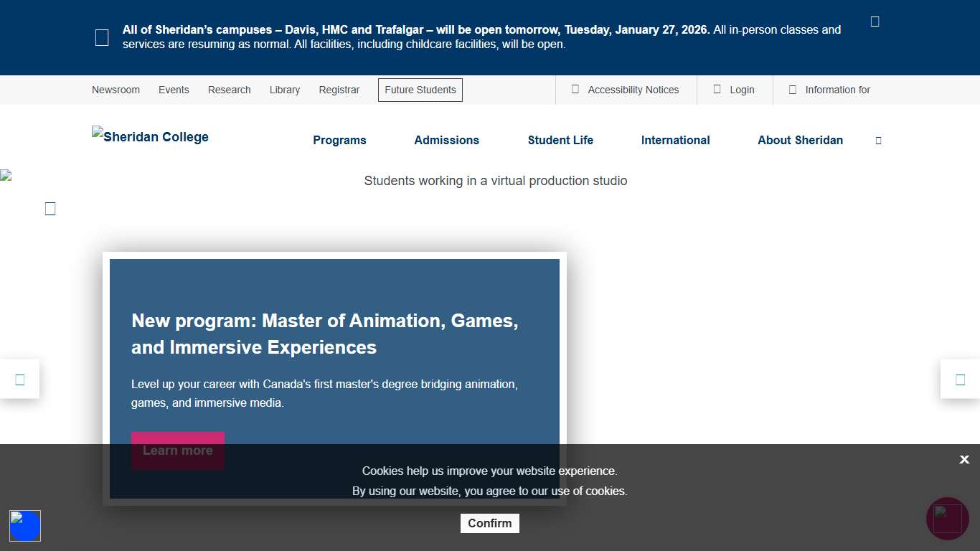
Task: Advance to next carousel slide
Action: tap(960, 380)
